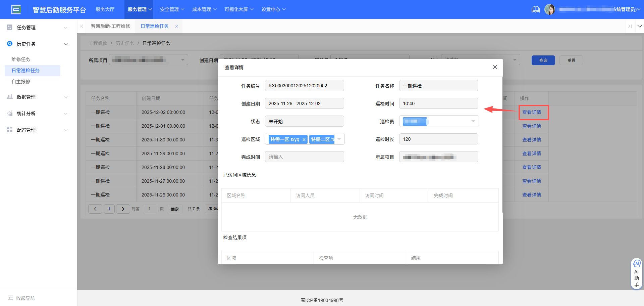Open the 统计分析 sidebar icon
This screenshot has height=306, width=644.
point(9,114)
